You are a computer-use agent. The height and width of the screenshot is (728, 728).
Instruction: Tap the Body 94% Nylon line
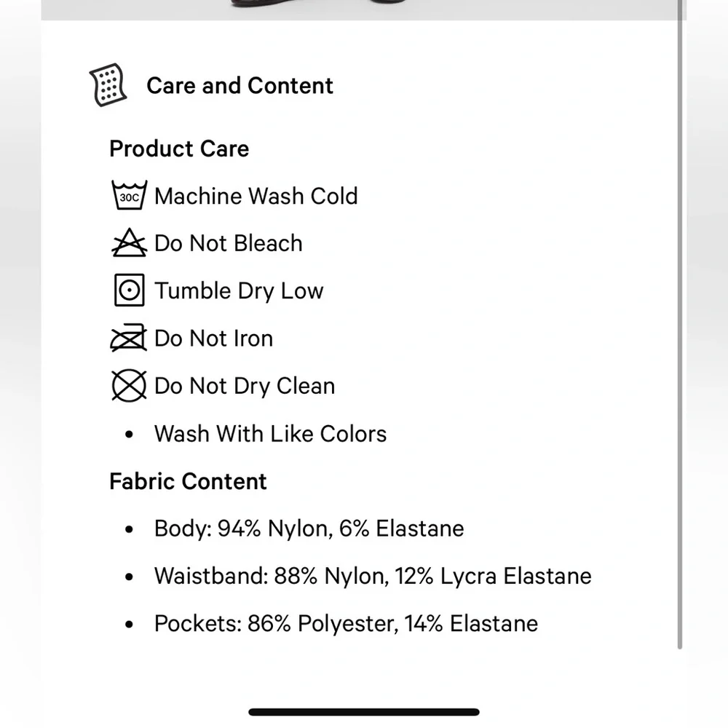click(x=309, y=529)
